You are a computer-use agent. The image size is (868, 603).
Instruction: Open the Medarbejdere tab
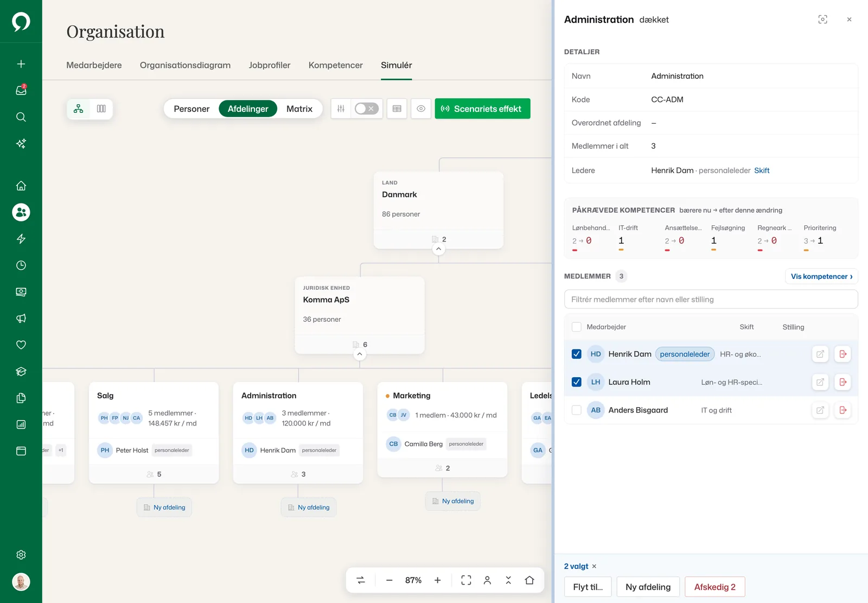(94, 65)
